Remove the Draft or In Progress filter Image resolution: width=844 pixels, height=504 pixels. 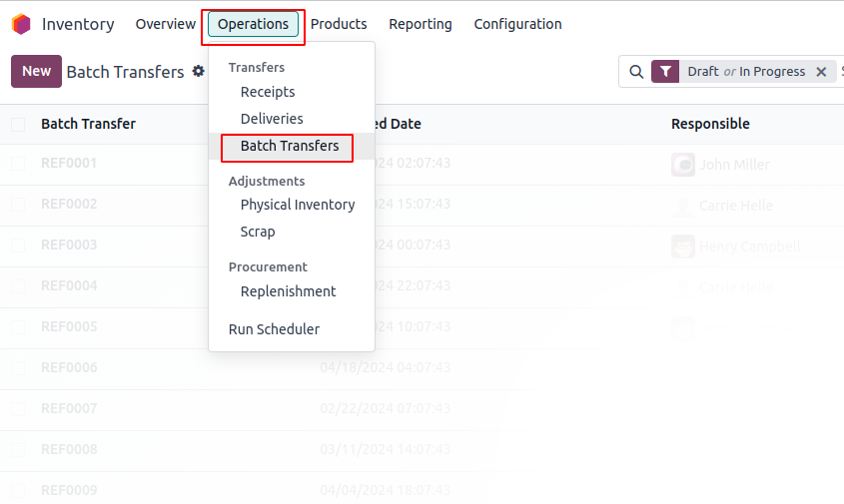pos(821,72)
